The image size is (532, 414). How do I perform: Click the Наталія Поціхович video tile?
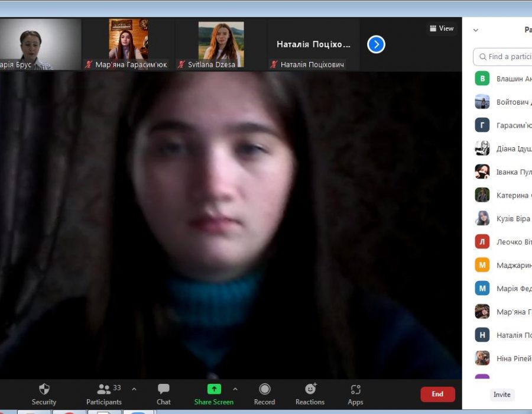313,44
